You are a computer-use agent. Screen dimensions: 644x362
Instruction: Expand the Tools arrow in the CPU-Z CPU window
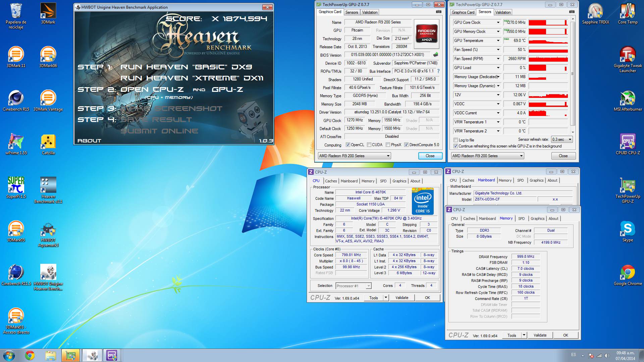pos(386,298)
